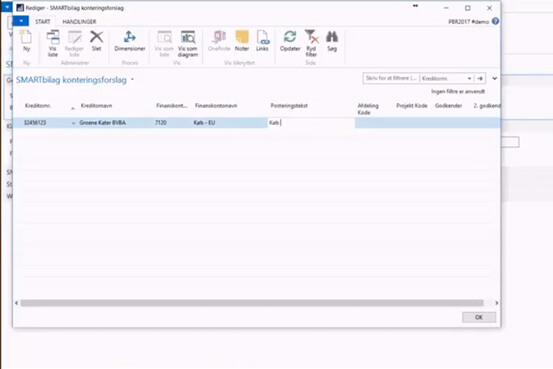Screen dimensions: 553x369
Task: Open the SMARTbilag konteringsforslag title dropdown
Action: tap(133, 79)
